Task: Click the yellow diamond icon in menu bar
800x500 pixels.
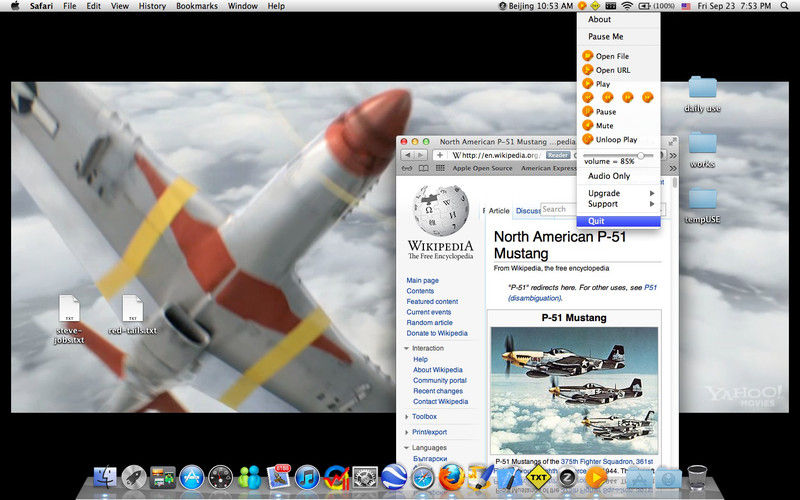Action: [595, 6]
